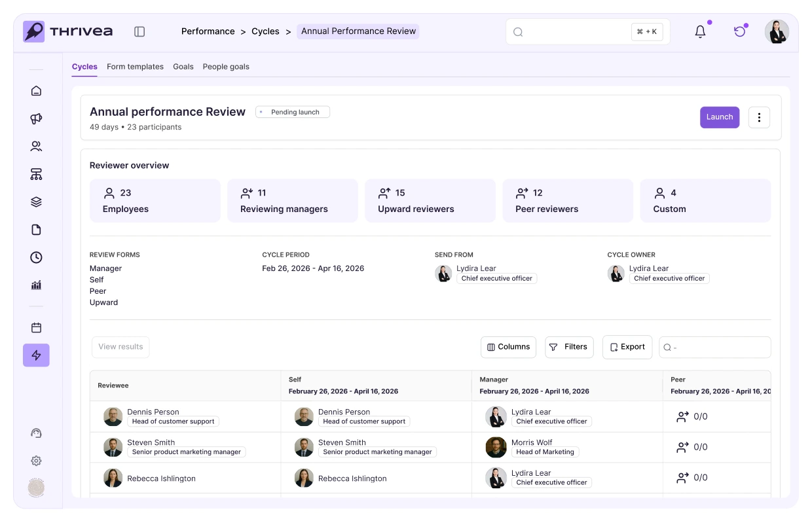Open the calendar icon in sidebar
812x517 pixels.
(36, 328)
